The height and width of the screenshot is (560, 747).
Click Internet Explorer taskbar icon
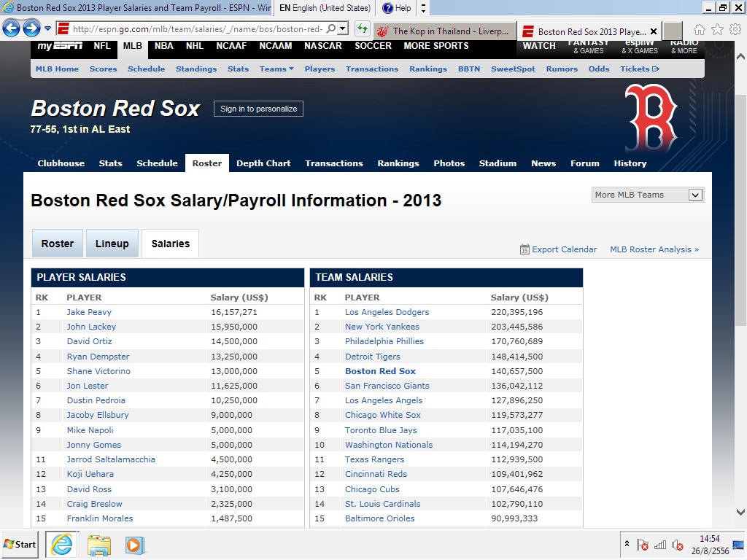[x=61, y=544]
